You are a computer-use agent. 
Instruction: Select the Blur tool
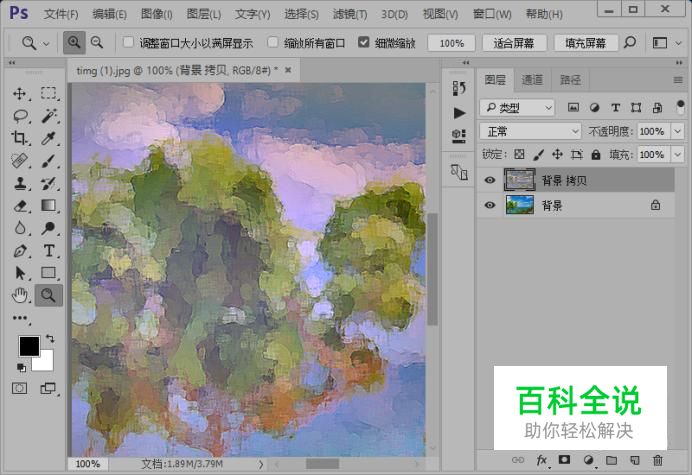(19, 228)
